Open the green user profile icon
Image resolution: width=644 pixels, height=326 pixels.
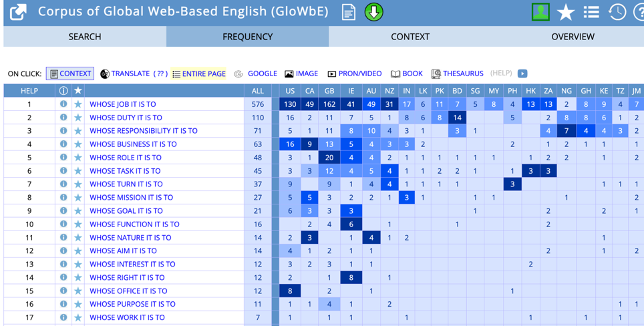click(x=540, y=12)
